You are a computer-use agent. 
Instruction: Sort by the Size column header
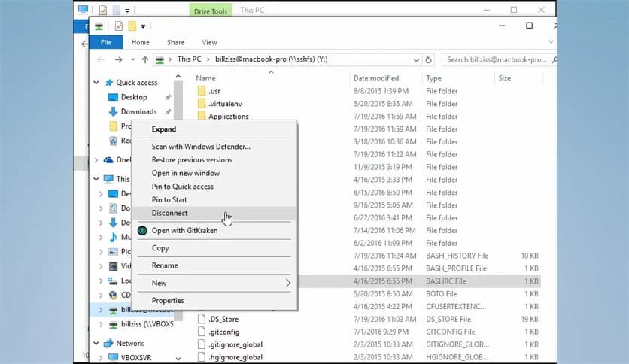[504, 78]
